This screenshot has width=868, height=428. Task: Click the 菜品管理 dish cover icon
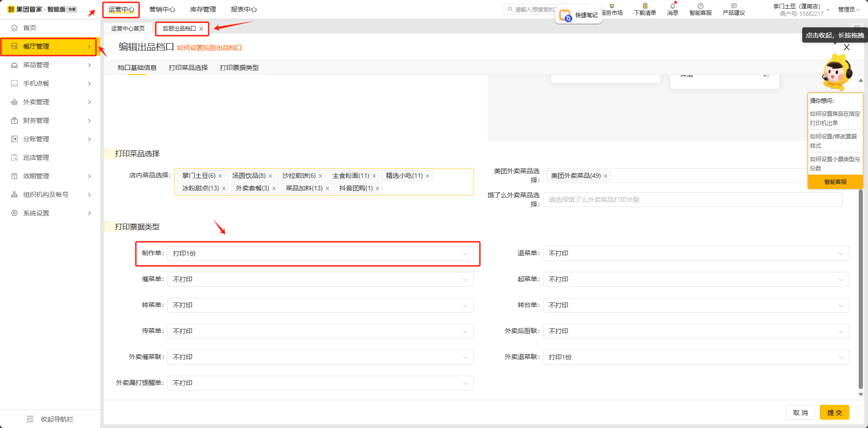14,65
